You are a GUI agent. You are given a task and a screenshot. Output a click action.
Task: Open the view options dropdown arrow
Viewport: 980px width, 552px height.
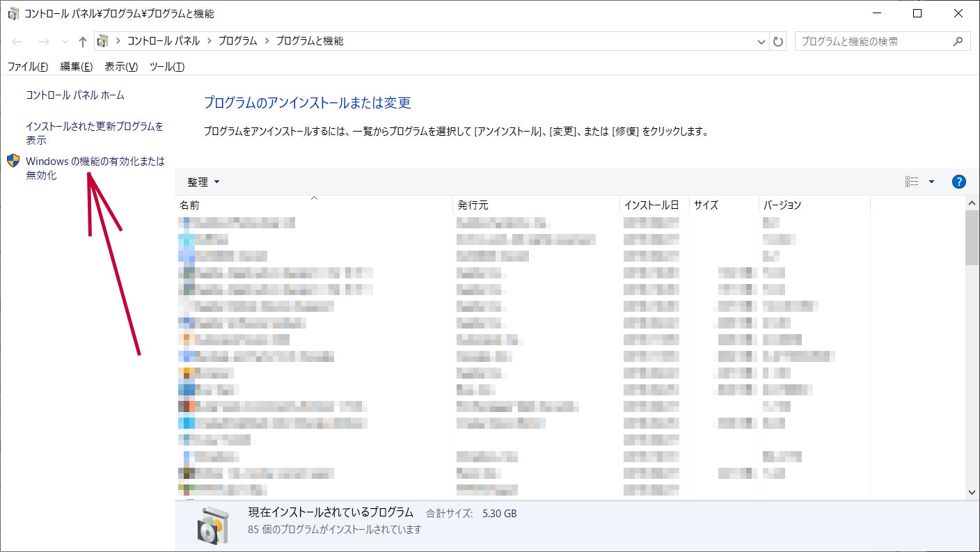pos(931,182)
